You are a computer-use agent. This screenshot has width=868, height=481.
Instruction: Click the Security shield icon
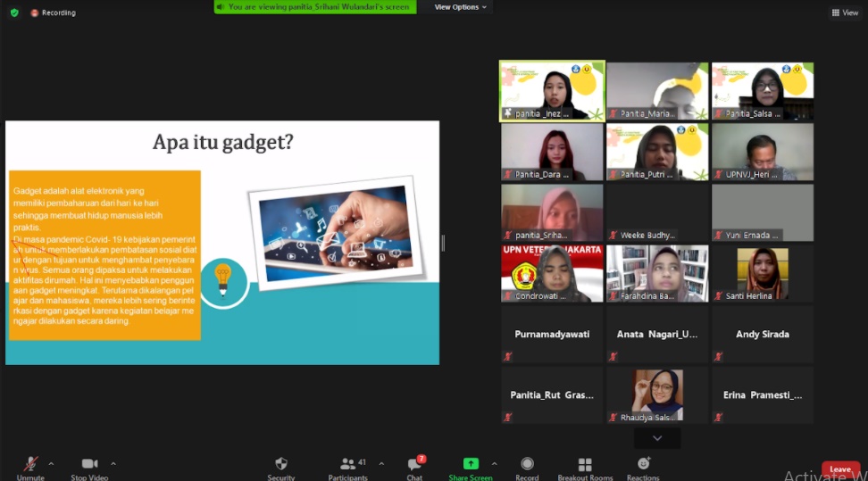281,465
